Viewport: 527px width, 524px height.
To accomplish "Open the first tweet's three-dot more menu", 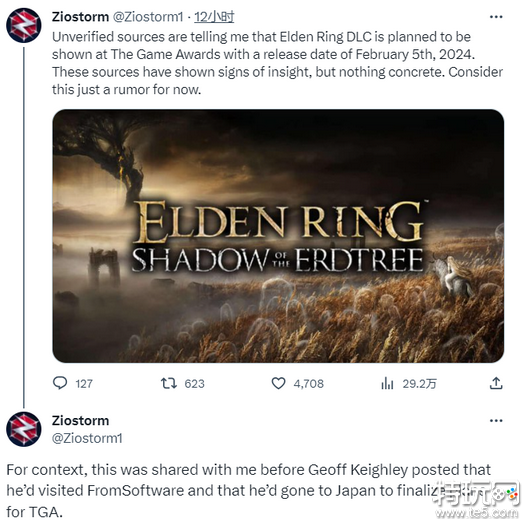I will click(496, 17).
